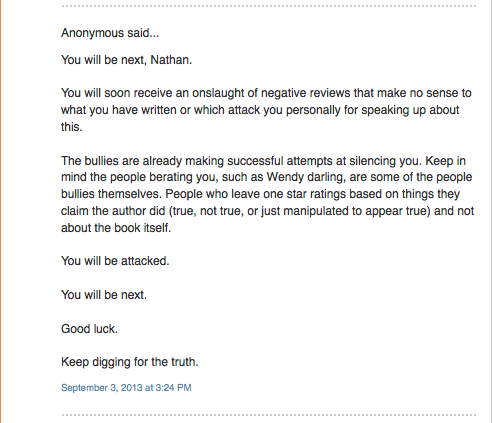Click the standalone "You will be next." line
The height and width of the screenshot is (423, 492).
(x=104, y=295)
